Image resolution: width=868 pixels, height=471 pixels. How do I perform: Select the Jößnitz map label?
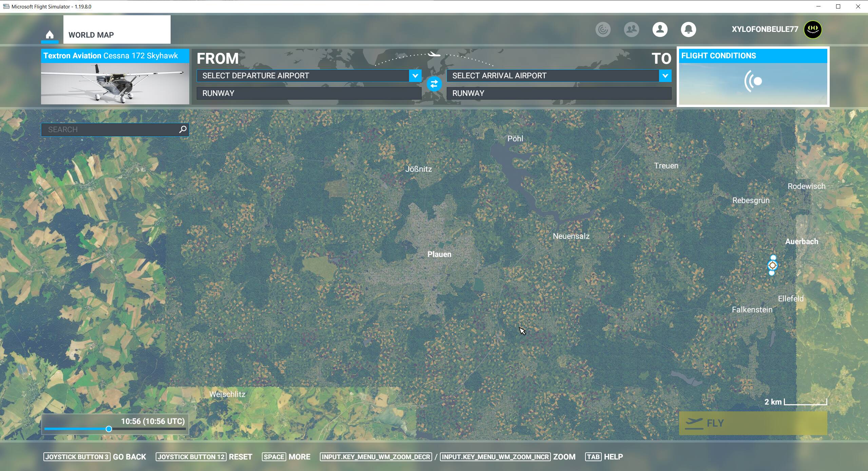coord(419,169)
